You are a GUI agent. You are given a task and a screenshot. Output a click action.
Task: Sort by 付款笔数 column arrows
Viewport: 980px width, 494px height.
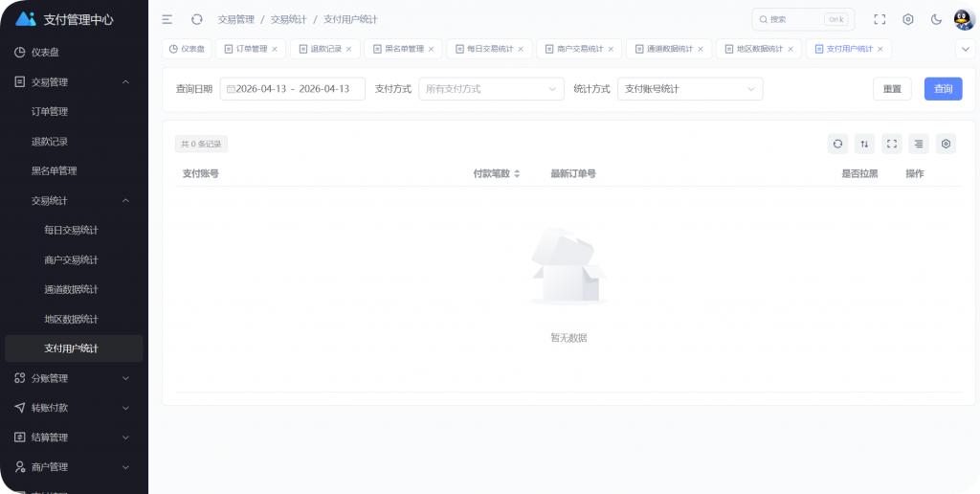click(x=517, y=174)
